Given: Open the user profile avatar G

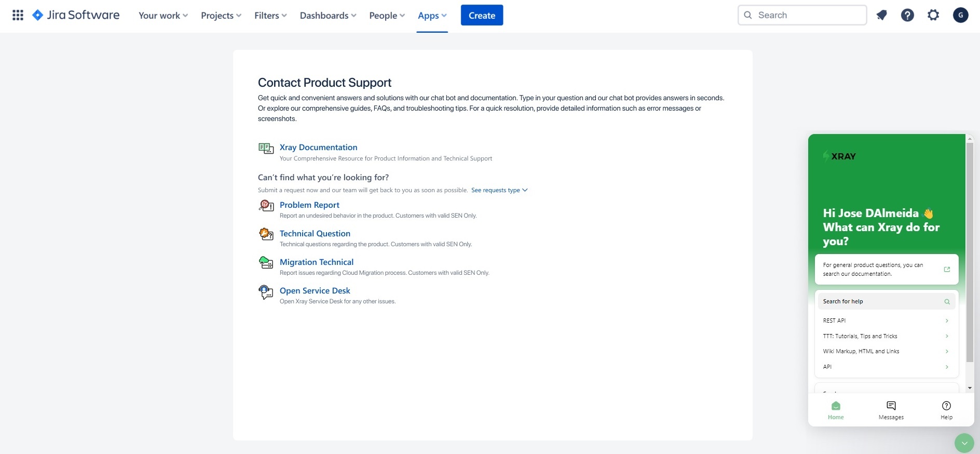Looking at the screenshot, I should 961,15.
